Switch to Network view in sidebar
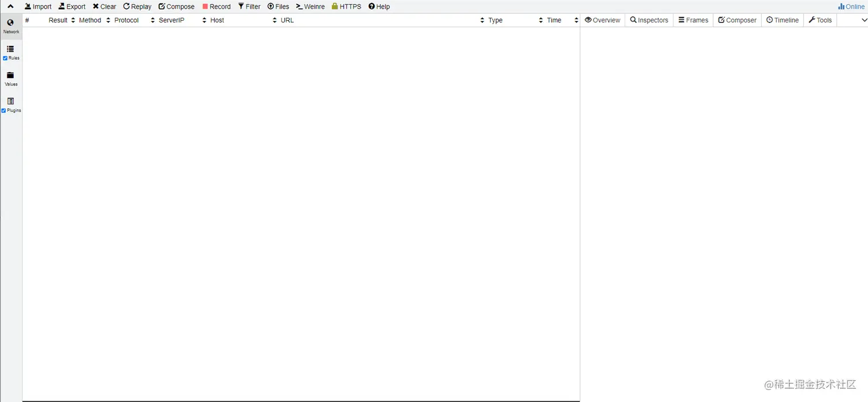 point(11,26)
